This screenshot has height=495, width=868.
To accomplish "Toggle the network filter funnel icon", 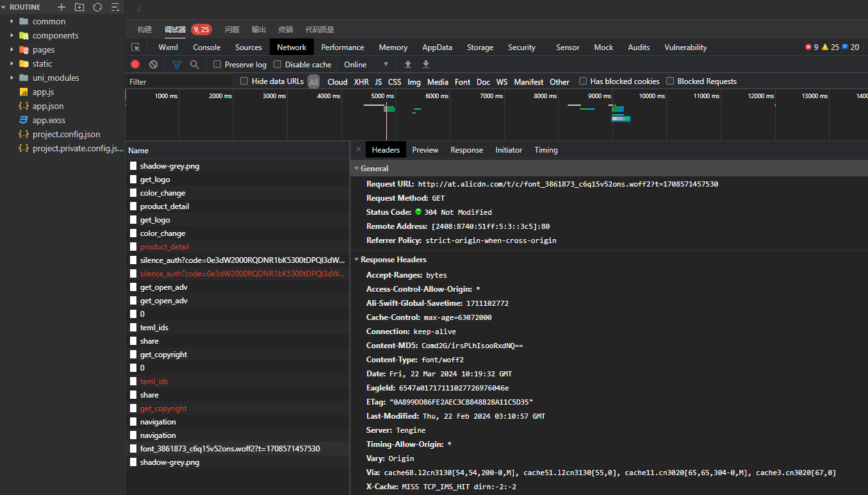I will (177, 64).
